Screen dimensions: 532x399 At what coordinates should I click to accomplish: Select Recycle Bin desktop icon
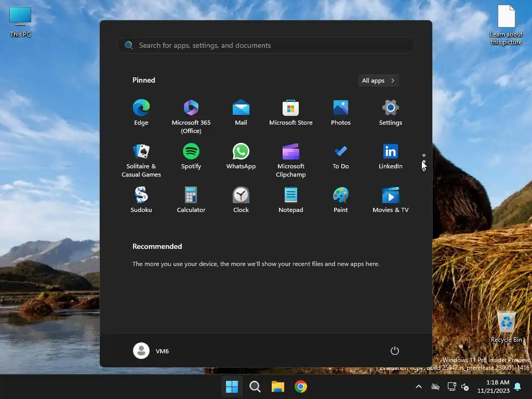[506, 327]
